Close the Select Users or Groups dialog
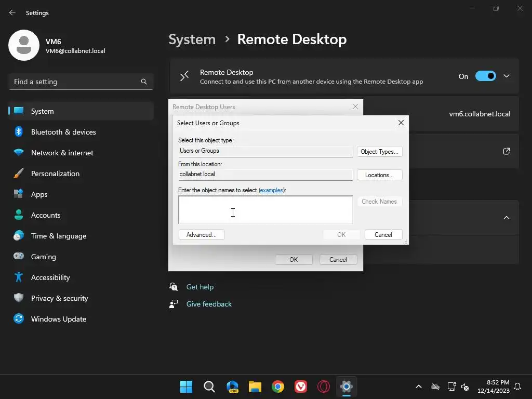This screenshot has width=532, height=399. pyautogui.click(x=401, y=123)
